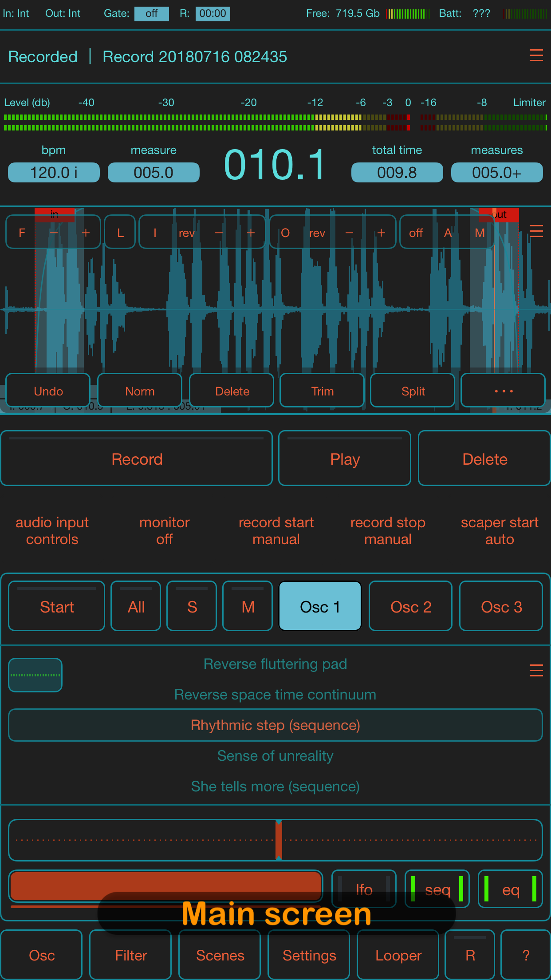
Task: Toggle the Gate off switch
Action: [x=152, y=13]
